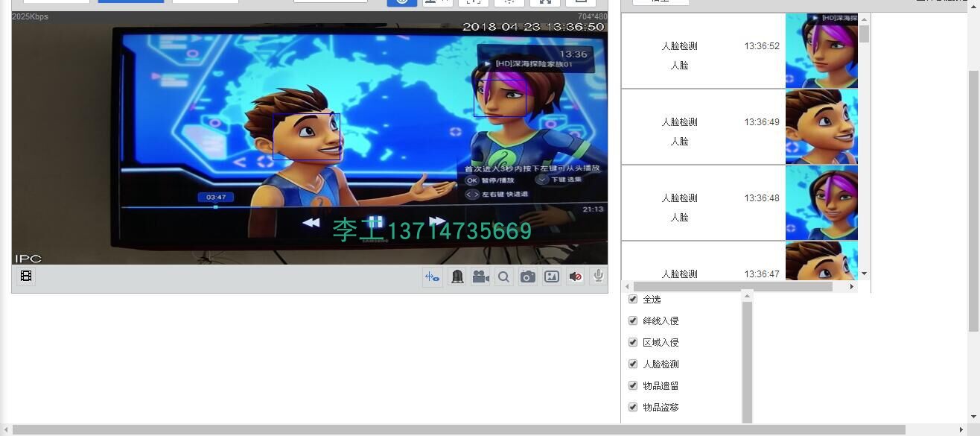The image size is (980, 436).
Task: Open the film strip playback icon
Action: (26, 277)
